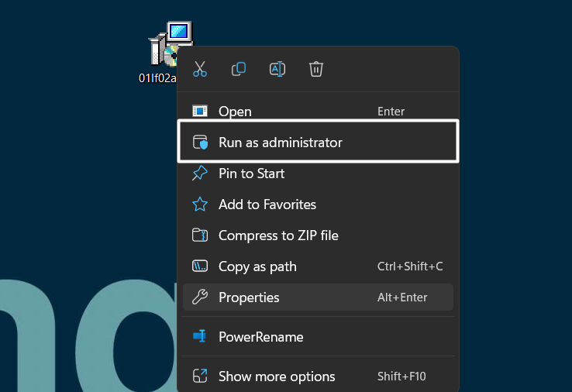572x392 pixels.
Task: Click the star icon for Add to Favorites
Action: click(x=200, y=205)
